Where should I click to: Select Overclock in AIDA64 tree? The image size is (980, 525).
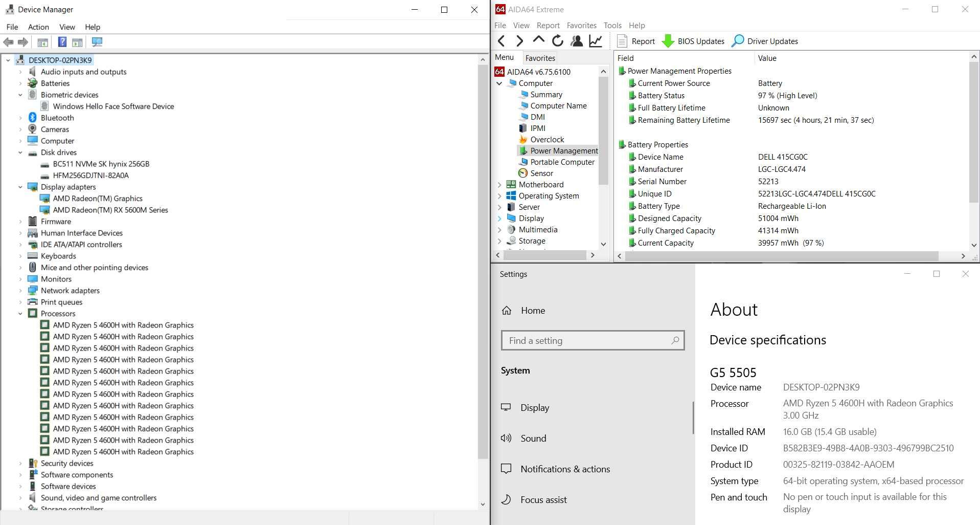547,140
